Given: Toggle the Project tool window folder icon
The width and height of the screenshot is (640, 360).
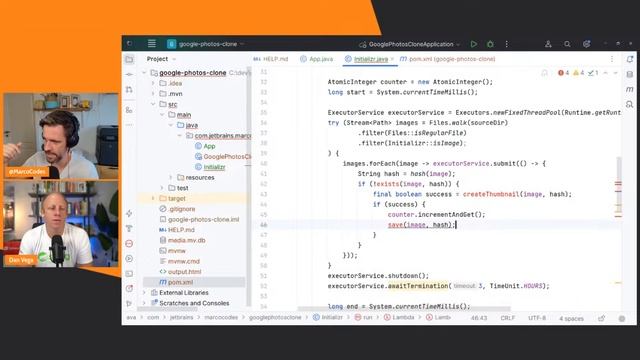Looking at the screenshot, I should [x=129, y=60].
